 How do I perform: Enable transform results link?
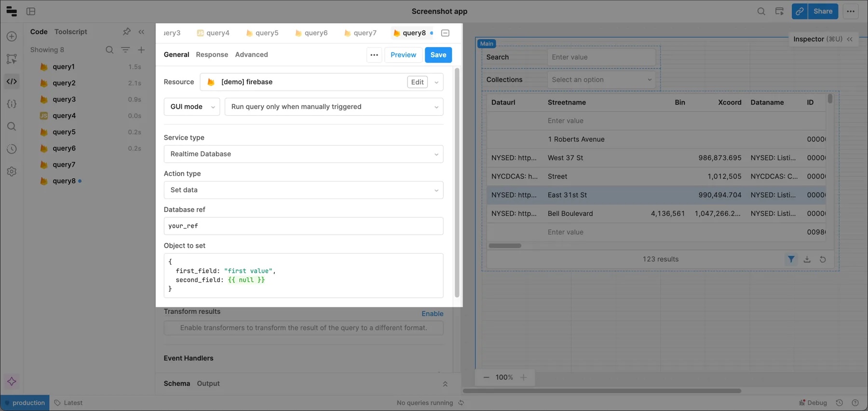(432, 314)
